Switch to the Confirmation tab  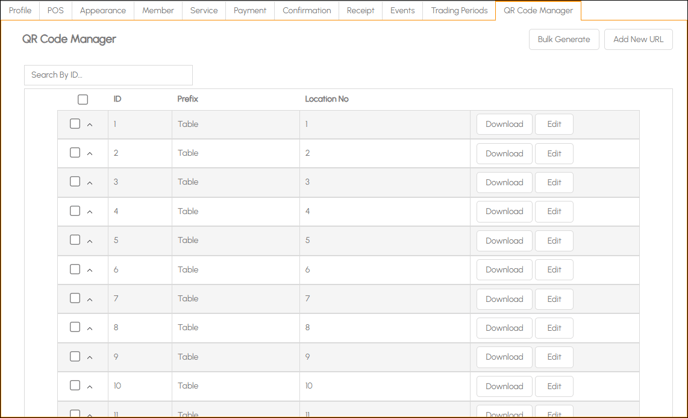(307, 11)
